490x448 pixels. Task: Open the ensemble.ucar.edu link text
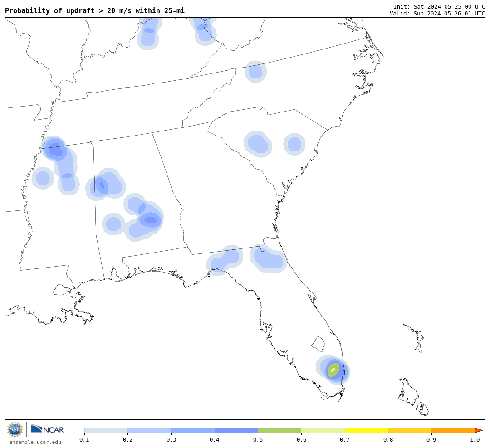point(35,442)
